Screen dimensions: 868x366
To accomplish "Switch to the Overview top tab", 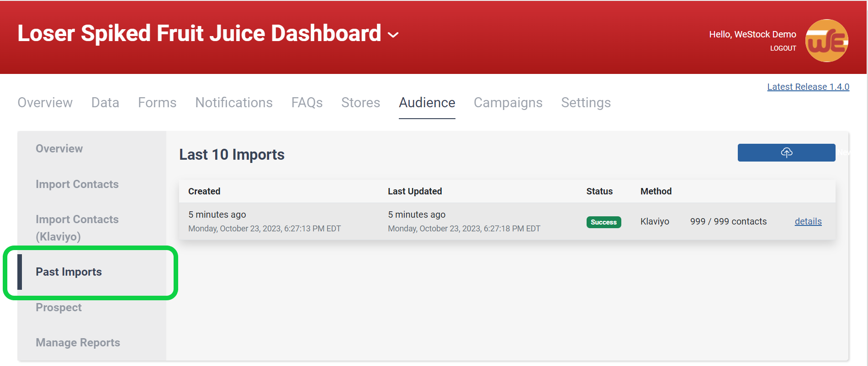I will [45, 103].
